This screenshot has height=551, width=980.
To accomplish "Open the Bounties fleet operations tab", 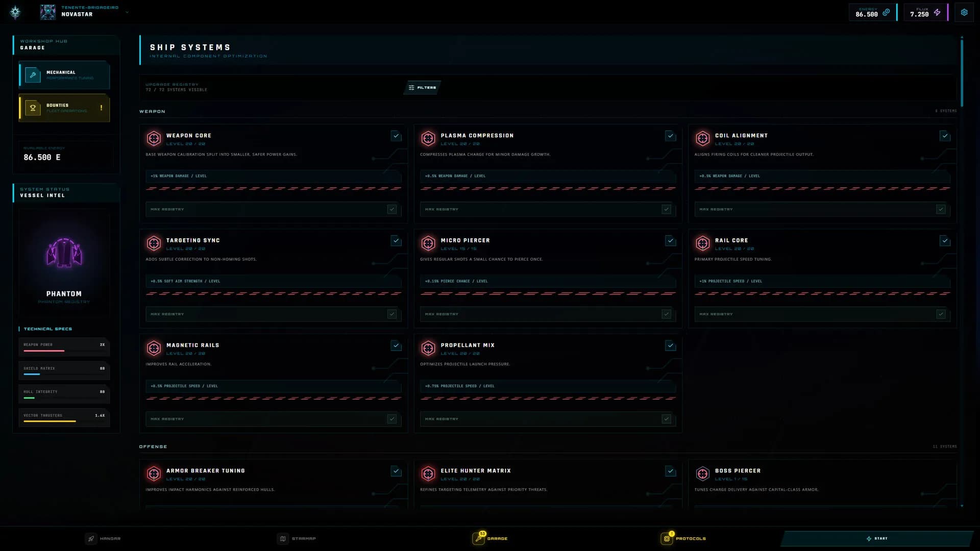I will [64, 108].
